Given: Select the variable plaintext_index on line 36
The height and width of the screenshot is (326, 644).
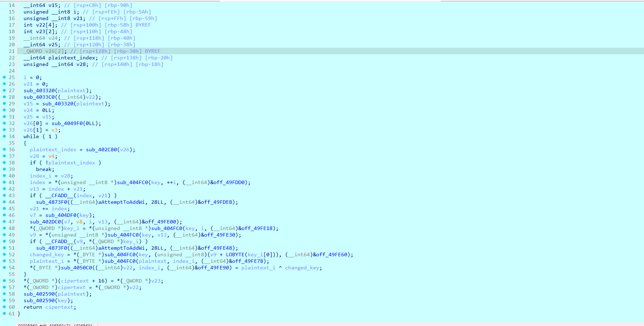Looking at the screenshot, I should [x=53, y=150].
